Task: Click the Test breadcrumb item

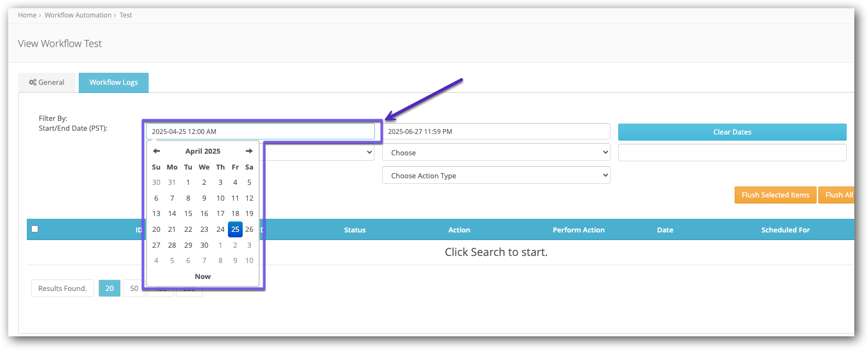Action: 126,15
